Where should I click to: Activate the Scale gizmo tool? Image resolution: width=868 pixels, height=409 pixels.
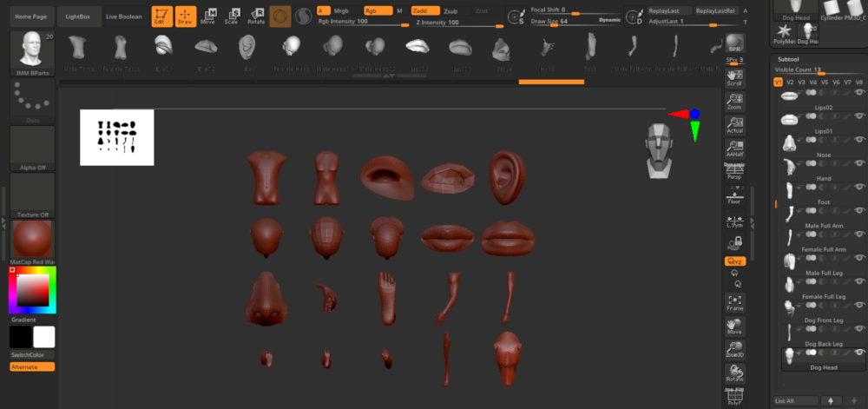point(233,16)
